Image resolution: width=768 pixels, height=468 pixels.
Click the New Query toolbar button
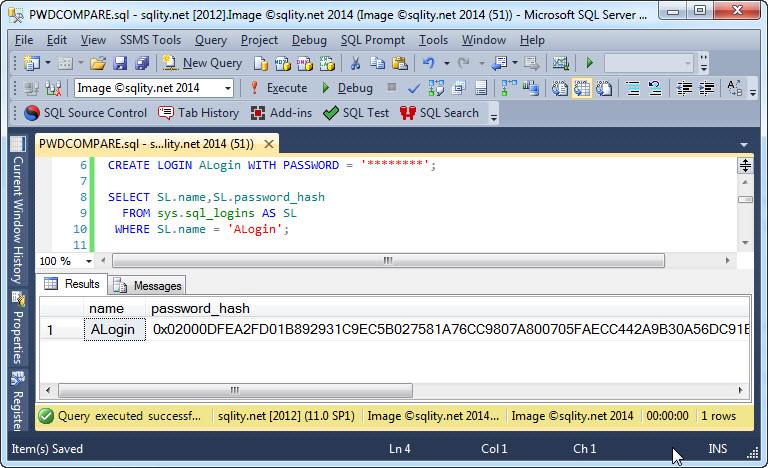click(203, 63)
